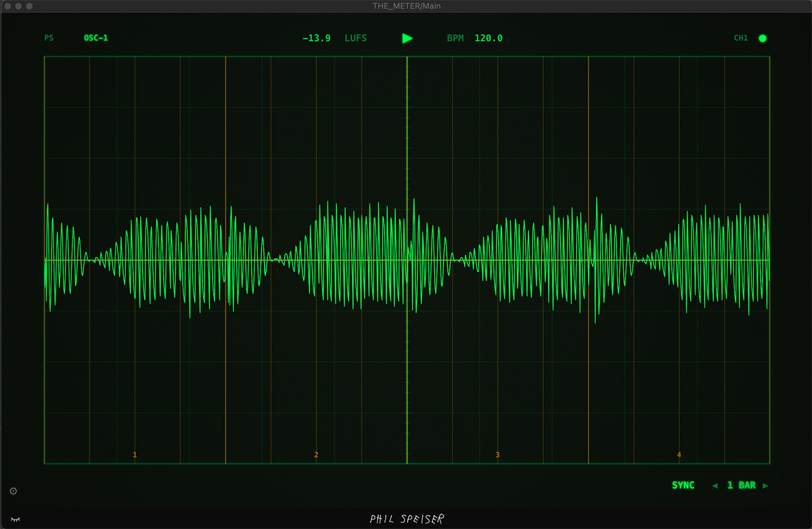The image size is (812, 529).
Task: Click the Phil Speiser logo signature
Action: tap(407, 519)
